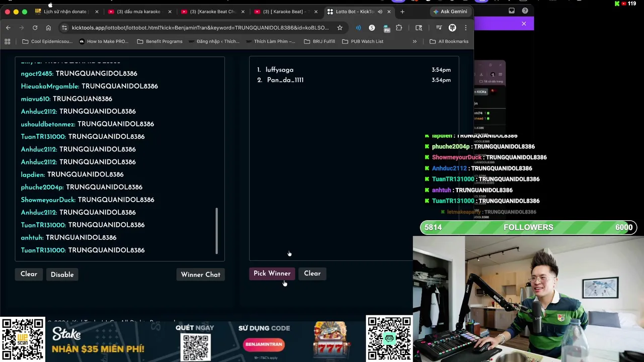Open the apps grid in bookmarks bar
The height and width of the screenshot is (362, 644).
(x=8, y=41)
